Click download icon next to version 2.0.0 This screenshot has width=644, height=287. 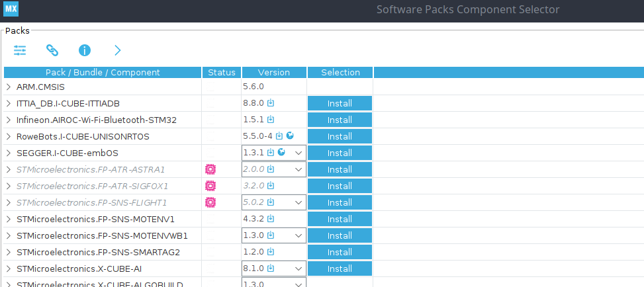271,169
